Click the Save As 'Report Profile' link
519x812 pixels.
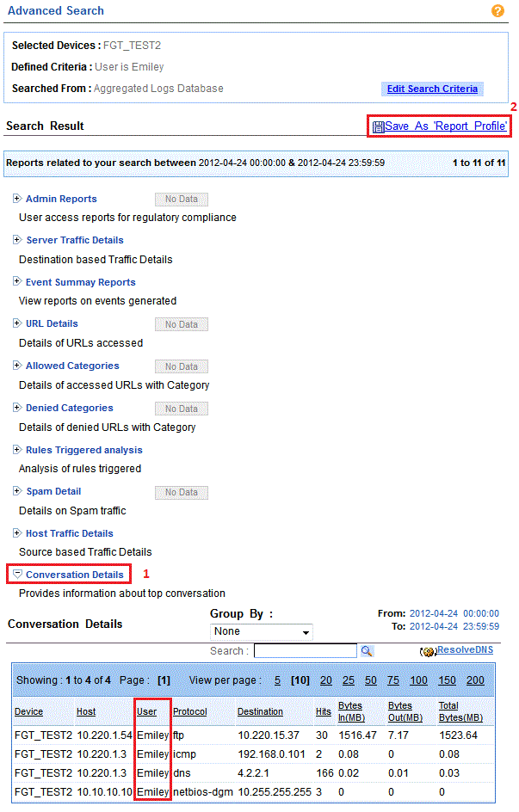pos(446,126)
